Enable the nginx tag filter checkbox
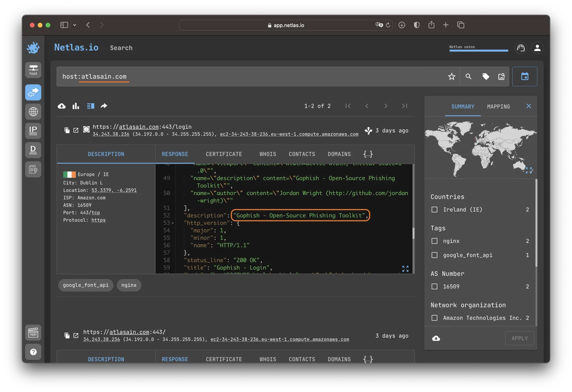Image resolution: width=572 pixels, height=392 pixels. click(434, 241)
